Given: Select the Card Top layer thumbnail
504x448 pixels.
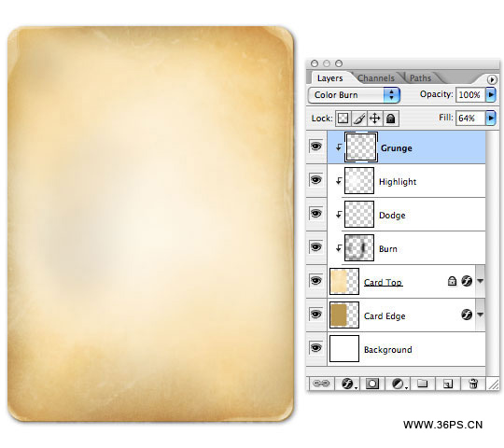Looking at the screenshot, I should 344,281.
